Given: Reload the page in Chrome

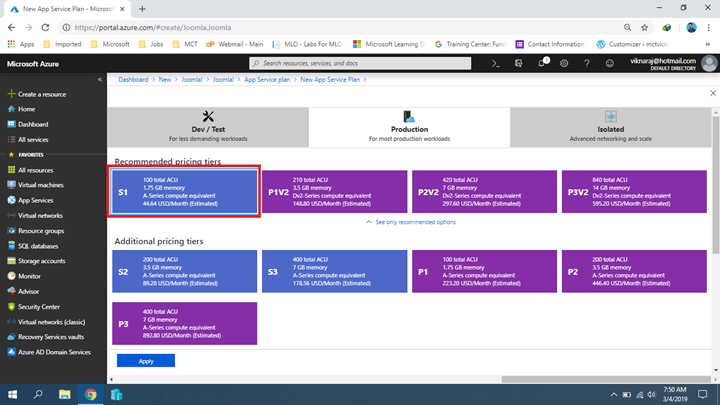Looking at the screenshot, I should 45,28.
